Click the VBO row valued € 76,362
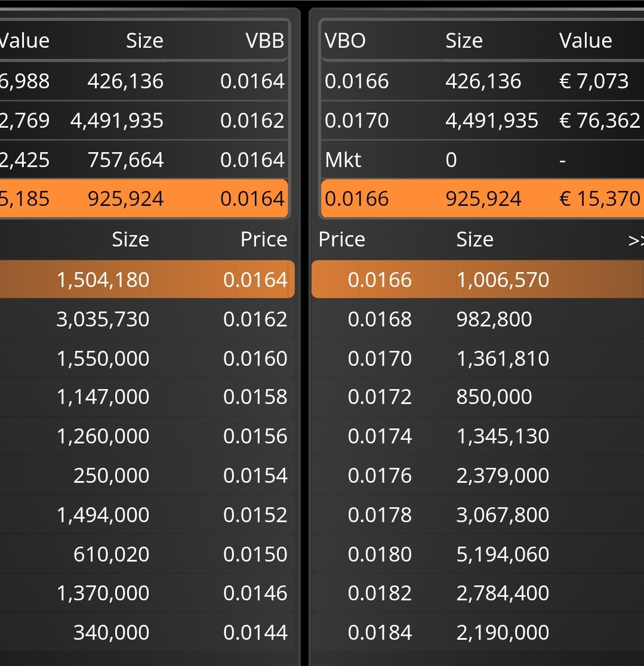 click(x=482, y=120)
